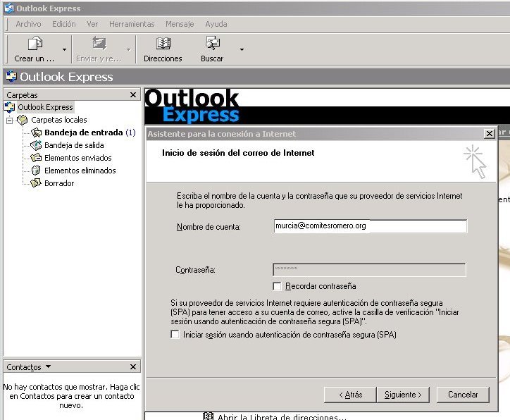Open the dropdown arrow next to Crear un mensaje
This screenshot has width=510, height=420.
pyautogui.click(x=65, y=49)
